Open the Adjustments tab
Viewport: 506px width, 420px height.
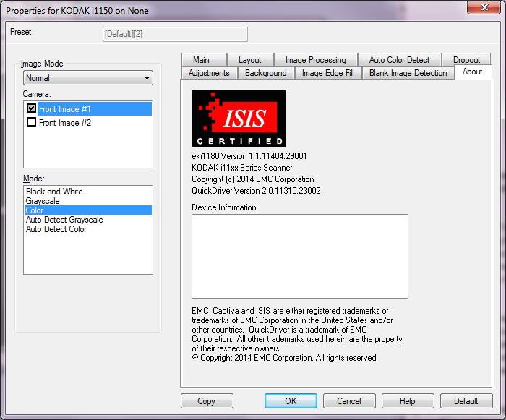pyautogui.click(x=209, y=73)
